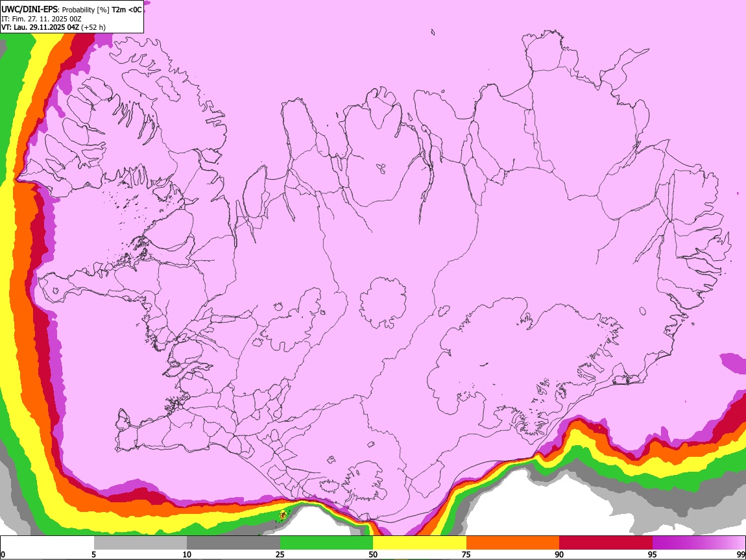
Task: Click the white 0–5% legend color segment
Action: coord(47,542)
